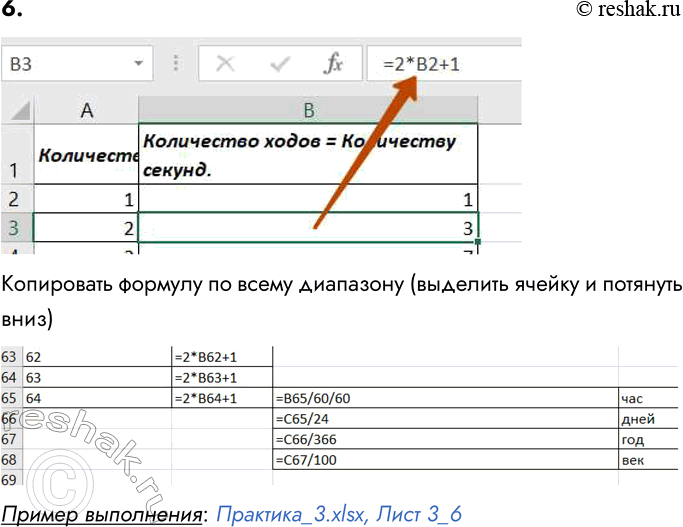Select row 3 header

pyautogui.click(x=15, y=227)
